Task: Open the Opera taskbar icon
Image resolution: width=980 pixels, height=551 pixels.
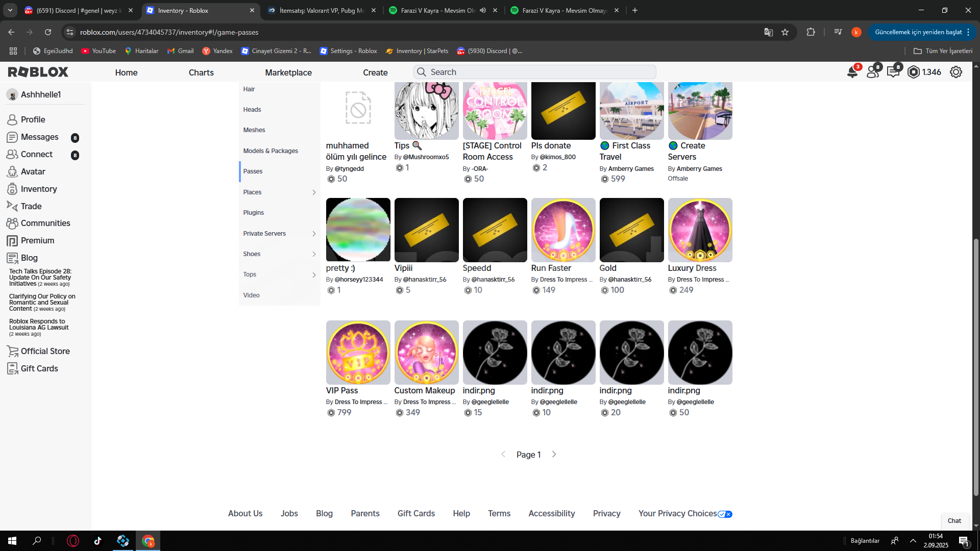Action: click(x=73, y=541)
